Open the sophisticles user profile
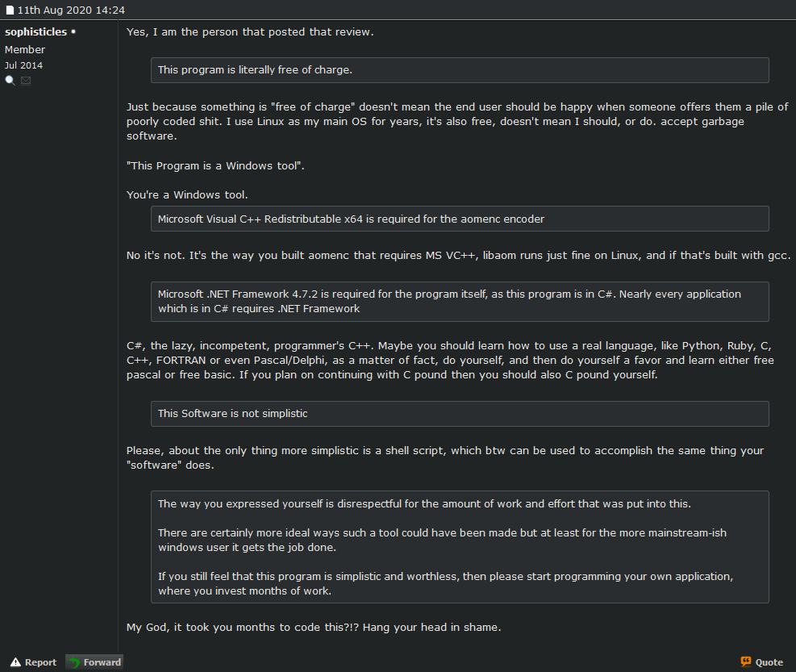 tap(35, 32)
